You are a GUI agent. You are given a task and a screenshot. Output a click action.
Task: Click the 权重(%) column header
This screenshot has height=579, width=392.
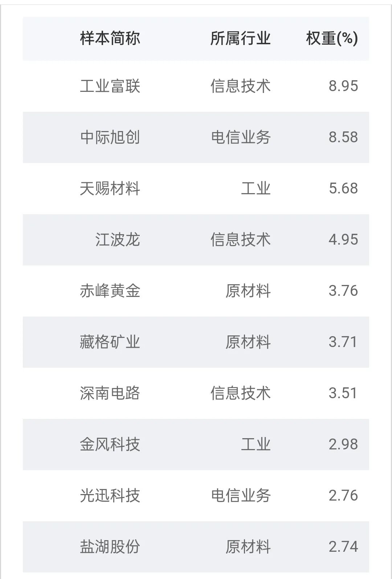pyautogui.click(x=332, y=38)
